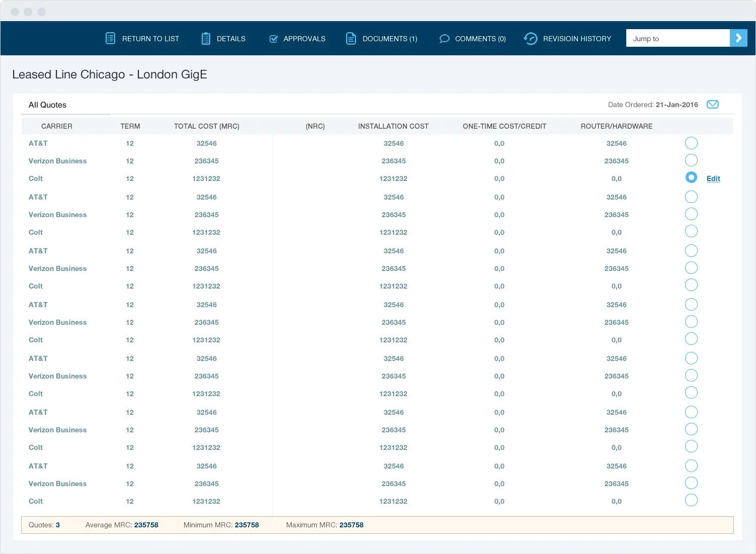Open the Documents (1) tab

point(389,39)
